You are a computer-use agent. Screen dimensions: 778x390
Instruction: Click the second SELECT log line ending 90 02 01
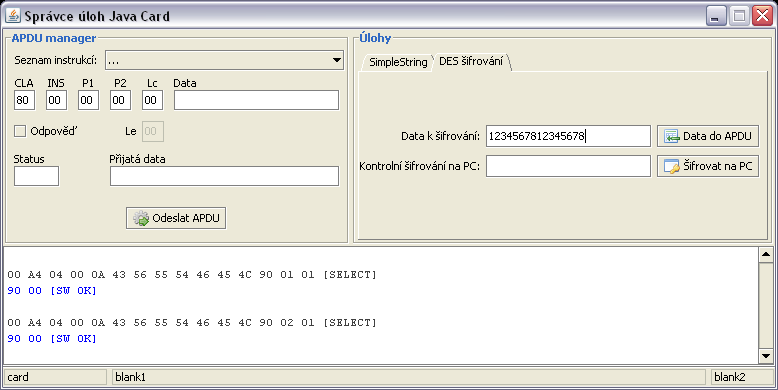coord(192,323)
